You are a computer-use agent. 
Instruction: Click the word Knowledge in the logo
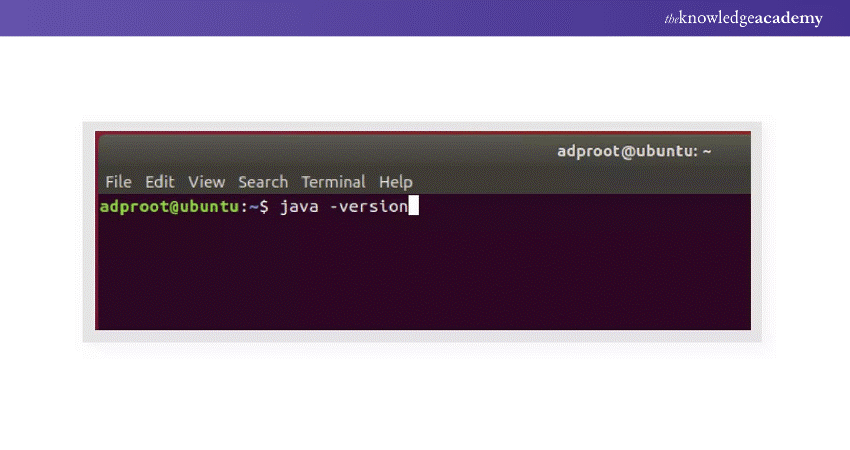(717, 18)
